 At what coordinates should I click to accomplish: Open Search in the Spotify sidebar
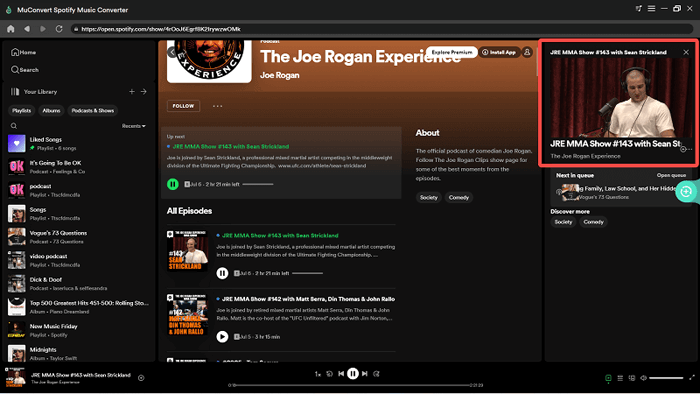click(25, 70)
